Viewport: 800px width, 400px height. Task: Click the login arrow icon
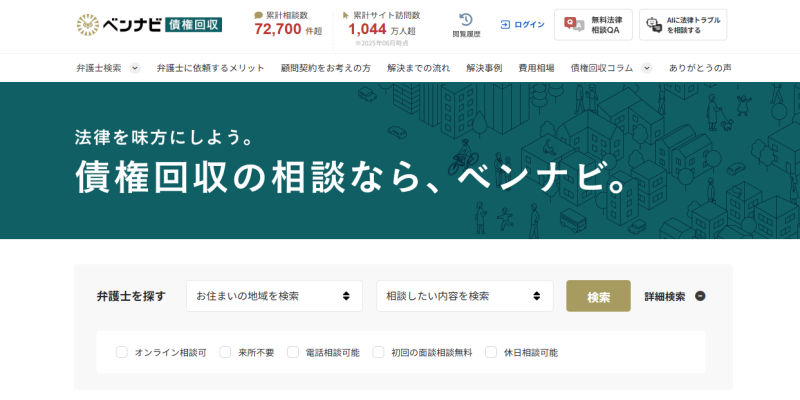[x=505, y=24]
